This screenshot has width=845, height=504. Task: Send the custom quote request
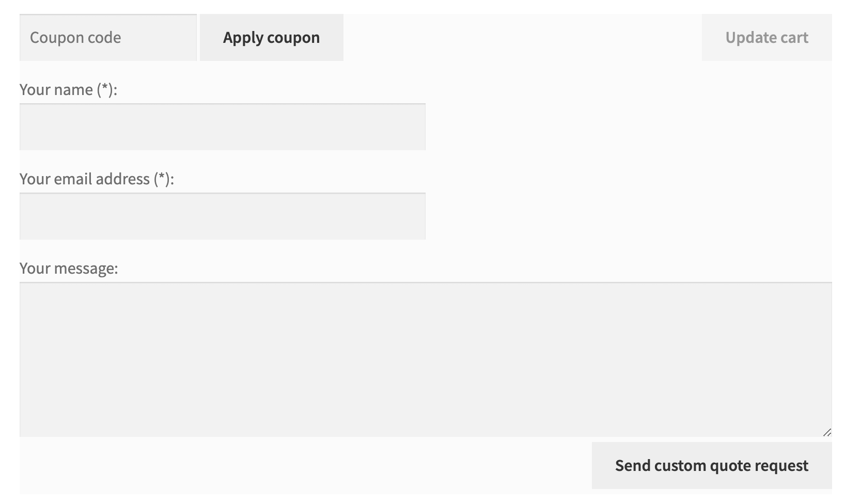coord(712,465)
